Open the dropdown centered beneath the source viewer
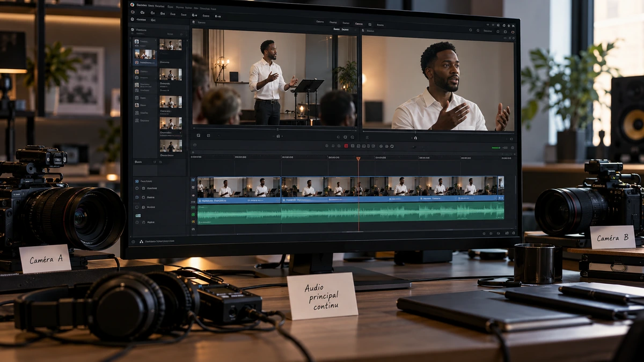This screenshot has width=644, height=362. pyautogui.click(x=278, y=136)
